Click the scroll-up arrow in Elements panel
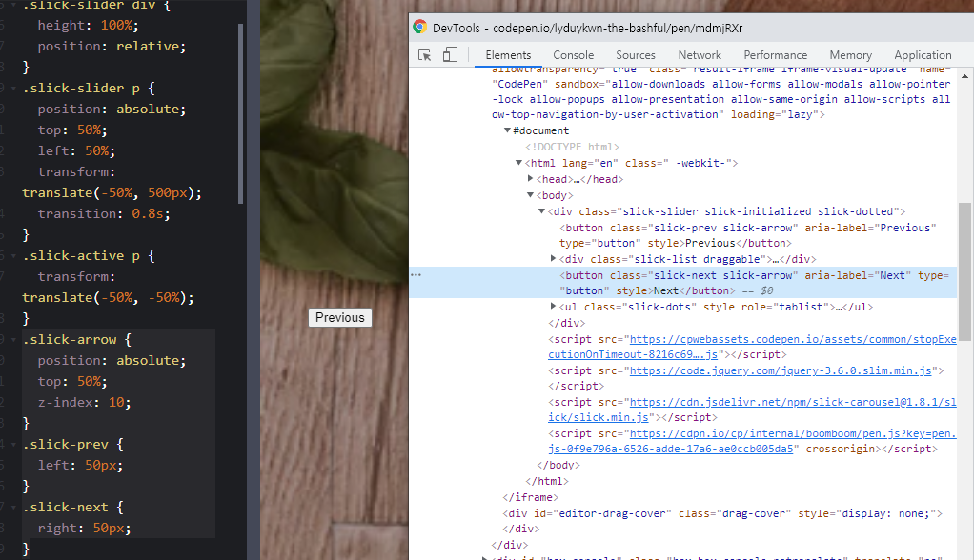The image size is (974, 560). coord(964,76)
